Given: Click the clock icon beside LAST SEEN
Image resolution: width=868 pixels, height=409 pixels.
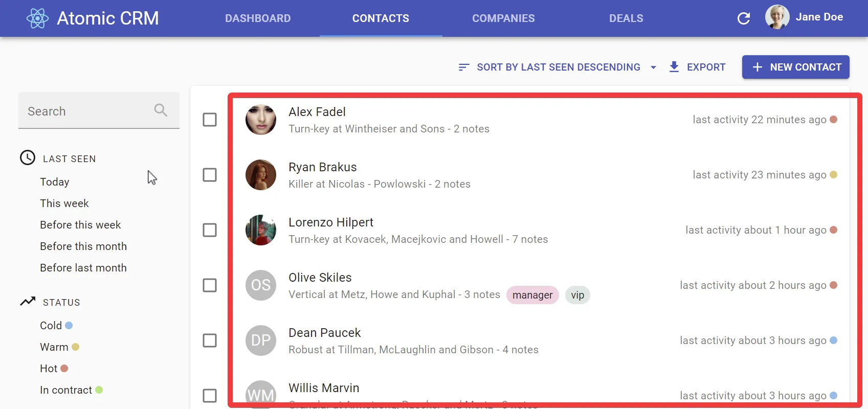Looking at the screenshot, I should click(x=27, y=157).
